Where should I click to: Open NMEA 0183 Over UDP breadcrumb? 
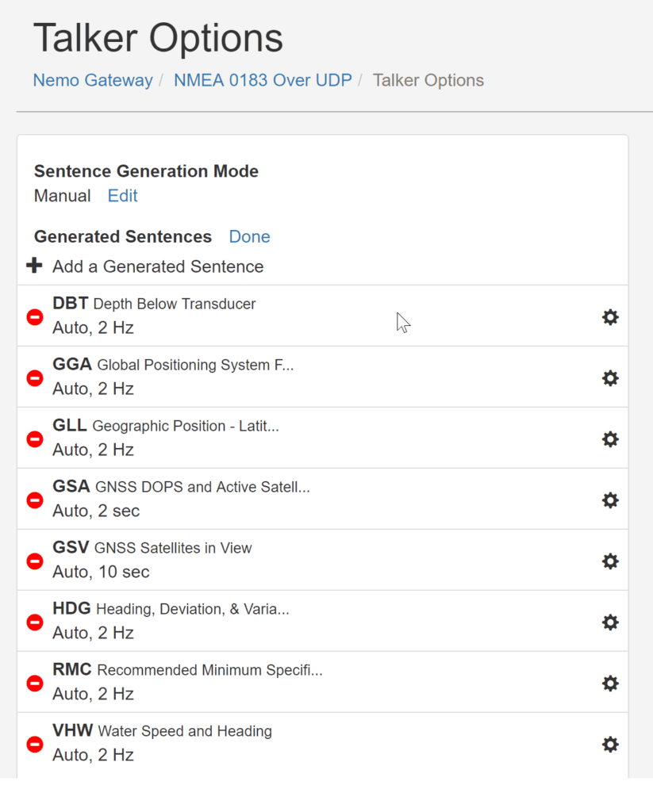point(263,80)
